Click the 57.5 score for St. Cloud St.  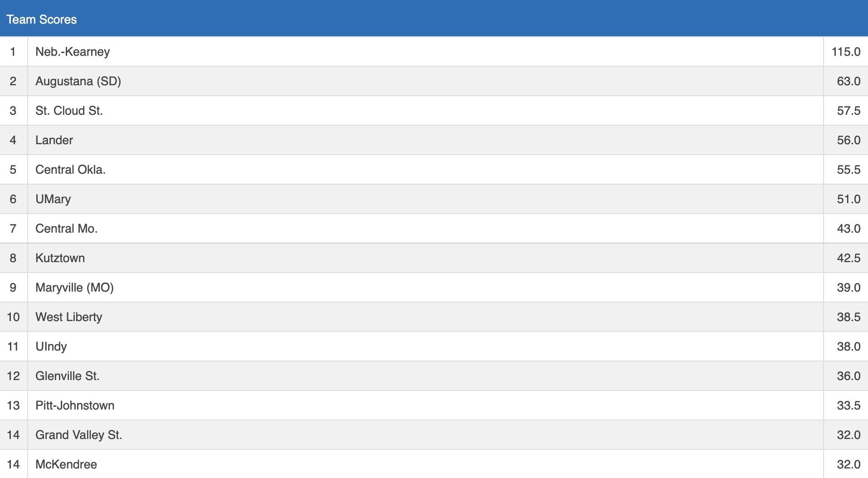tap(848, 111)
